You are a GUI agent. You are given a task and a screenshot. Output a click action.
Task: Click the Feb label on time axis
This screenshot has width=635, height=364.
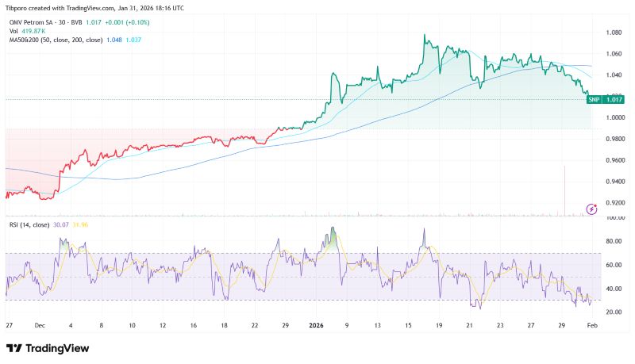590,326
